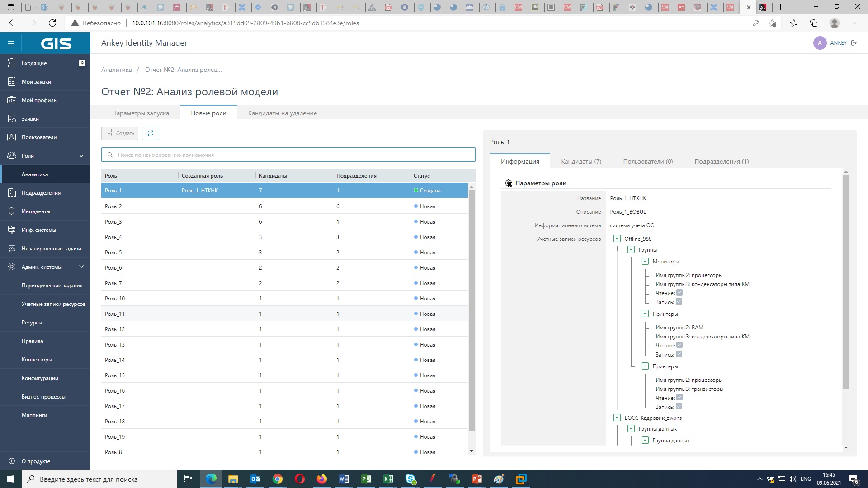Click the Инциденты shield icon
Screen dimensions: 868x488
tap(12, 211)
